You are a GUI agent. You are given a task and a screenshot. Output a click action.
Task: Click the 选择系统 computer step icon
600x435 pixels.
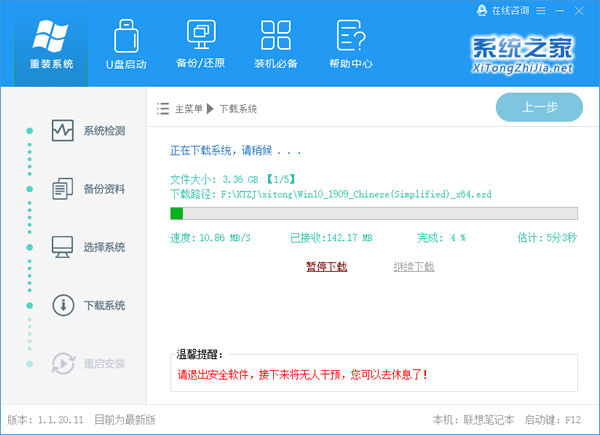[x=63, y=247]
